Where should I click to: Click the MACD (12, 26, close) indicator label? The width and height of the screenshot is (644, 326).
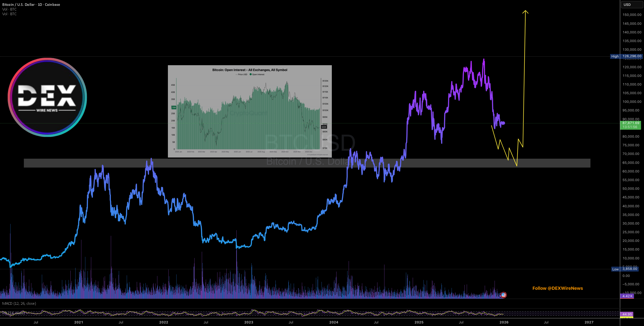19,304
